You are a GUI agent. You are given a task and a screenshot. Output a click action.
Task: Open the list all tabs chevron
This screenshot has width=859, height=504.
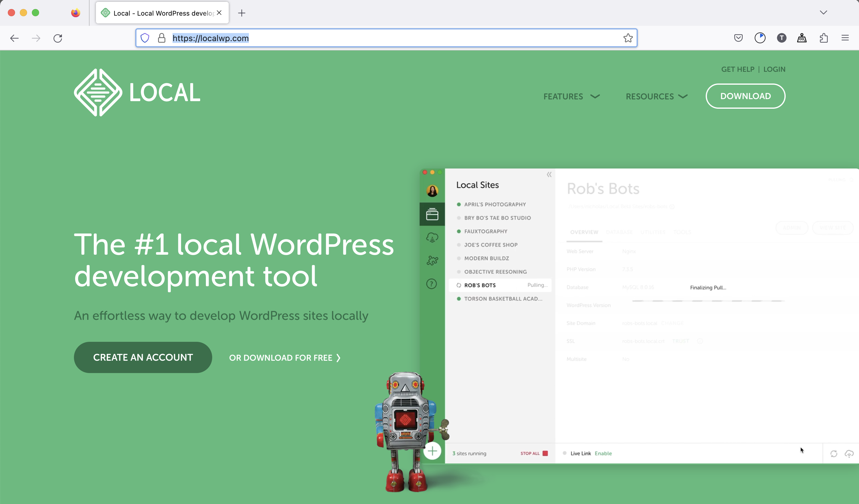click(x=824, y=13)
